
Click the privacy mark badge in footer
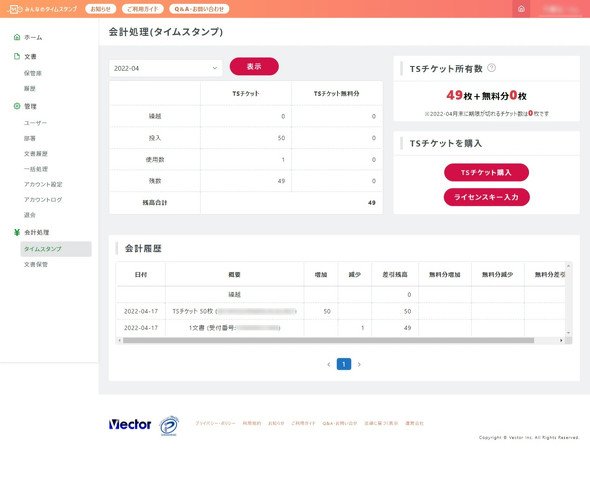[169, 426]
